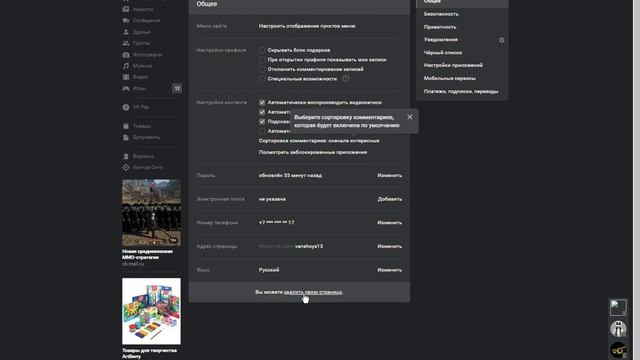Viewport: 640px width, 360px height.
Task: Click the text 'обновлён 55 минут назад'
Action: (290, 176)
